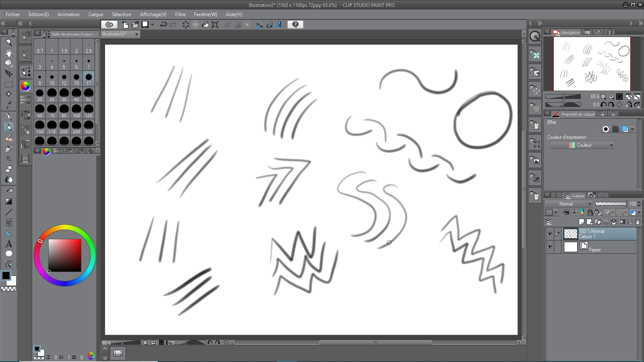Click the New file icon
Image resolution: width=644 pixels, height=362 pixels.
coord(125,25)
